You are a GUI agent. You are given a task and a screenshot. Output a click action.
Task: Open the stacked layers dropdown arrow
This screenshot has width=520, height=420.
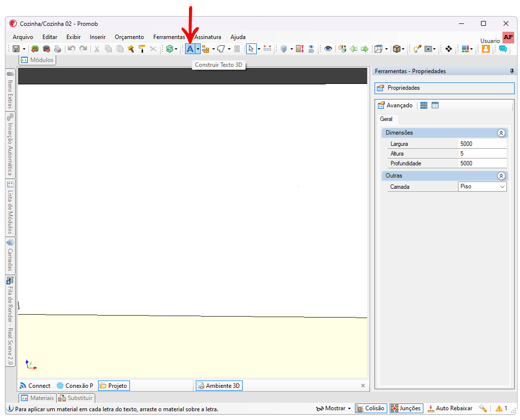pos(292,49)
